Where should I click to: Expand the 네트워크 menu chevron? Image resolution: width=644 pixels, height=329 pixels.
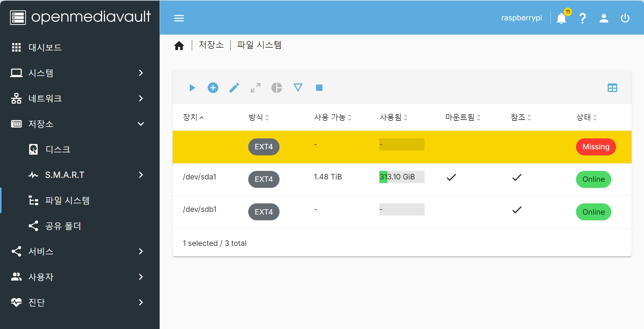[141, 98]
